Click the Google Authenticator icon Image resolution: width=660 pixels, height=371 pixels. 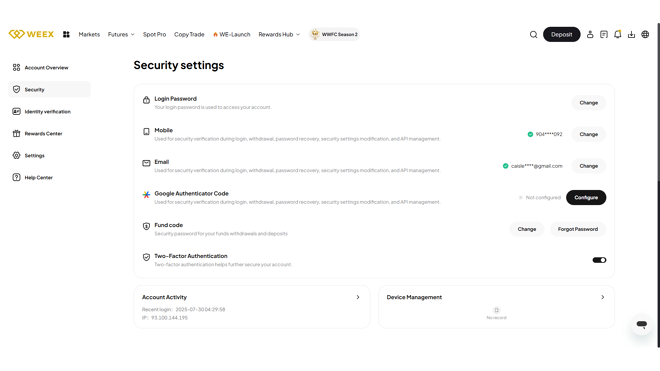(146, 195)
